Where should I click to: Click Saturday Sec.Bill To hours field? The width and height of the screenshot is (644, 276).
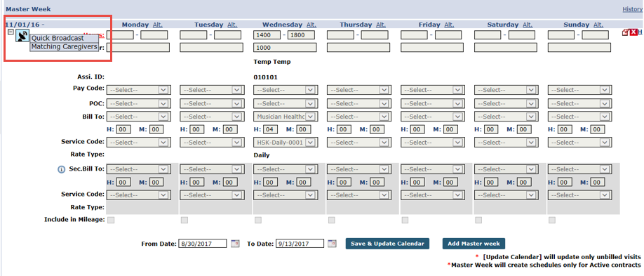coord(491,182)
